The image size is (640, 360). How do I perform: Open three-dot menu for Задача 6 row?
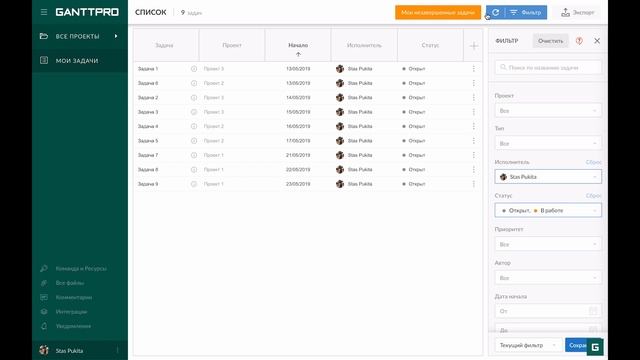point(473,83)
